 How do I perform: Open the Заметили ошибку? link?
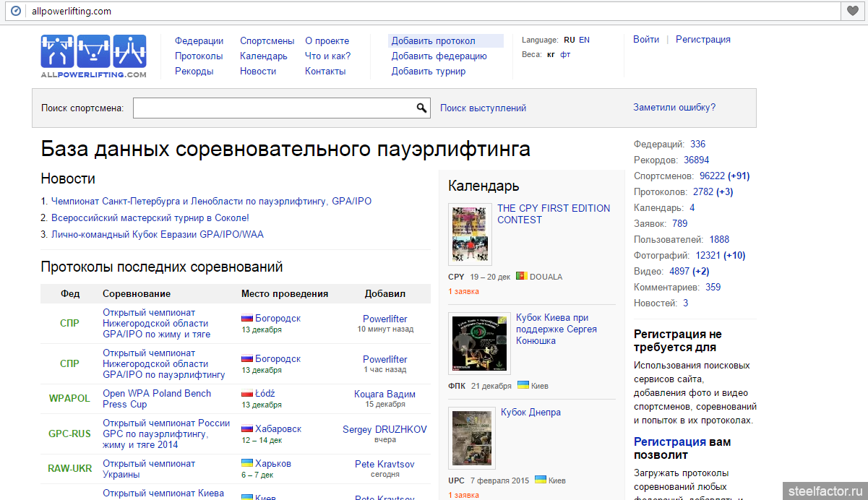[x=674, y=108]
